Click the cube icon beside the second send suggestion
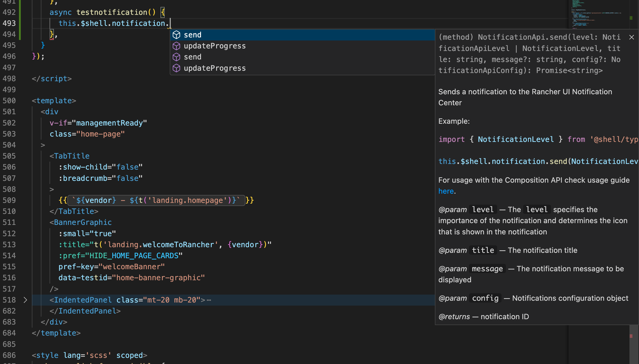 (x=177, y=57)
